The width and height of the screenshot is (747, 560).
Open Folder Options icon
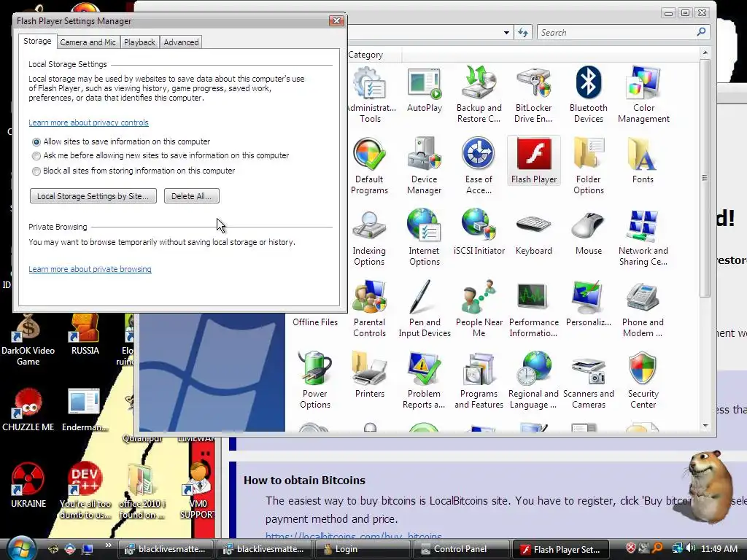[589, 166]
